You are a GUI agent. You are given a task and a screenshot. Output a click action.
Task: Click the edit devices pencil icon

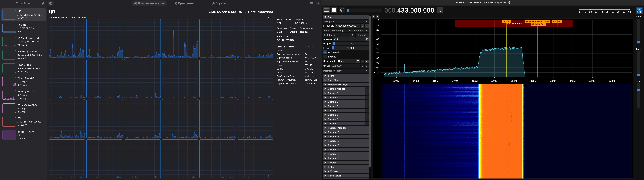click(43, 3)
